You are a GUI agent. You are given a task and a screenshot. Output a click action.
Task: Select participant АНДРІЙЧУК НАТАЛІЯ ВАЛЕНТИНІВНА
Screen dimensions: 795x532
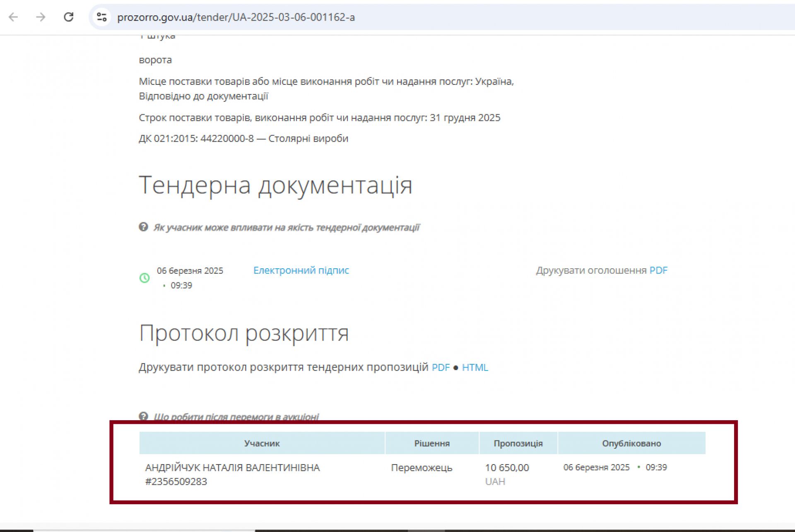coord(232,468)
